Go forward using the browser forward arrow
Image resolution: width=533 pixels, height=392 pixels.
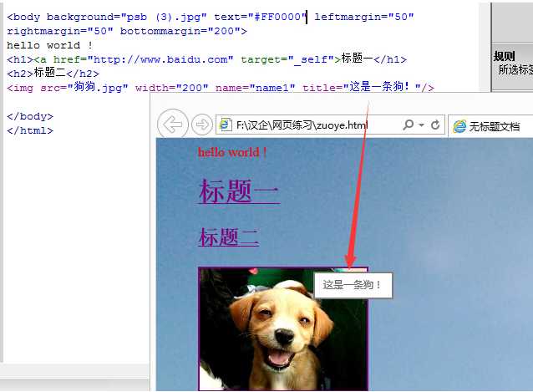202,125
